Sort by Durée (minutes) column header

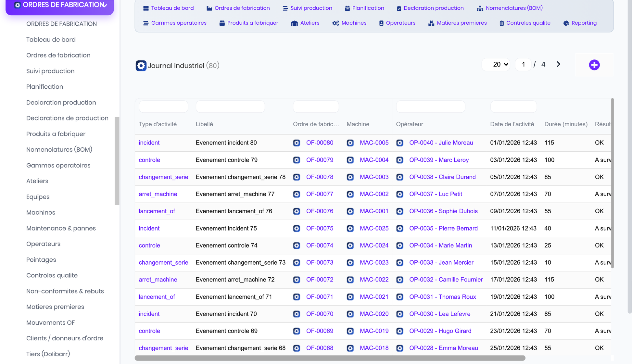click(566, 124)
